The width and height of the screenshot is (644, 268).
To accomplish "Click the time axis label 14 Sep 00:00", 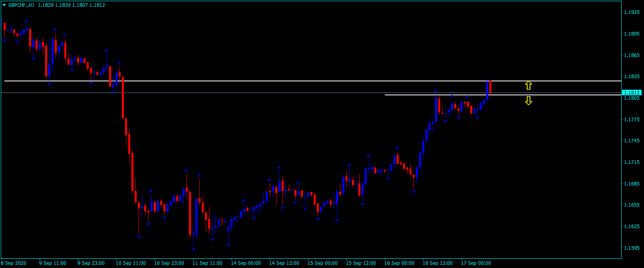I will point(246,263).
